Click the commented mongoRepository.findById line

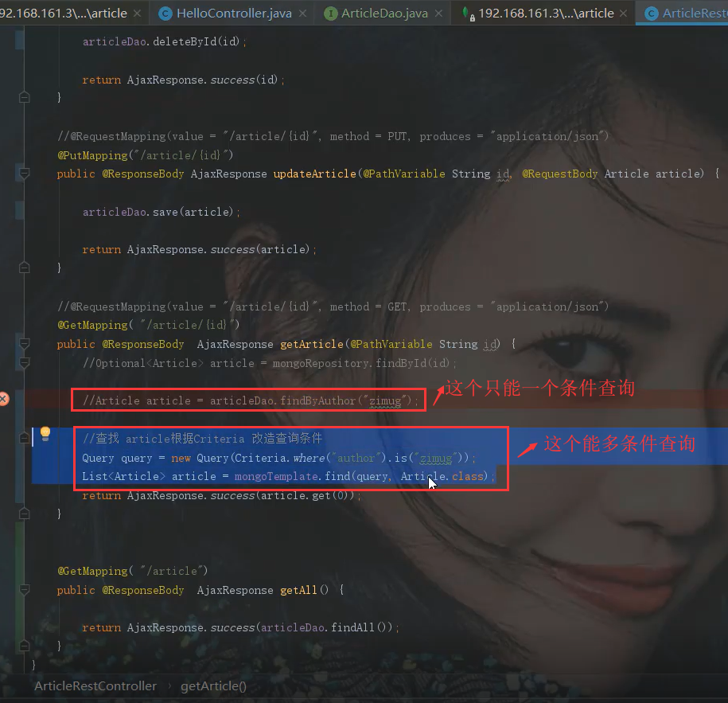pos(269,363)
